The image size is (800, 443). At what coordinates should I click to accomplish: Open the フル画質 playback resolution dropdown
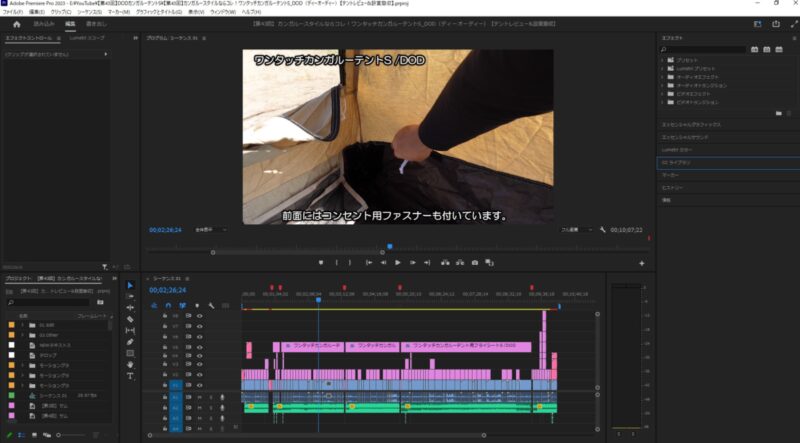pos(577,230)
